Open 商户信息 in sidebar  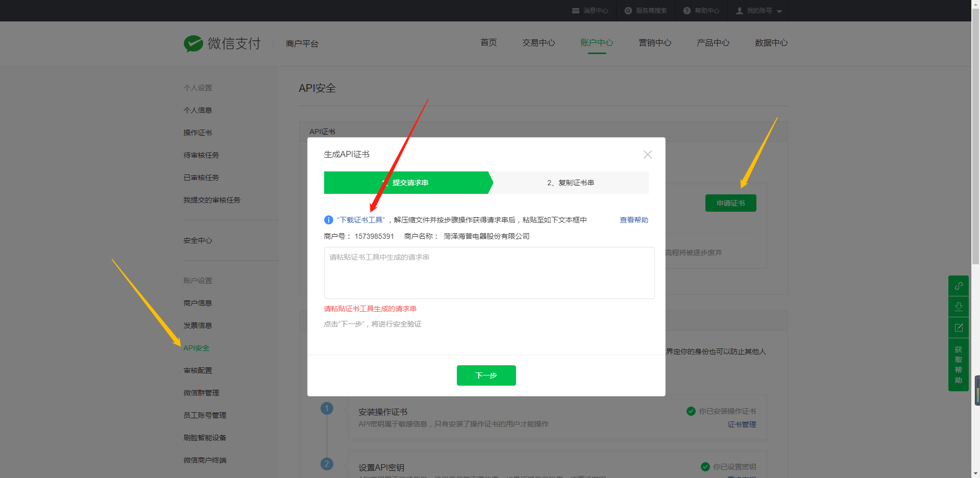tap(198, 303)
